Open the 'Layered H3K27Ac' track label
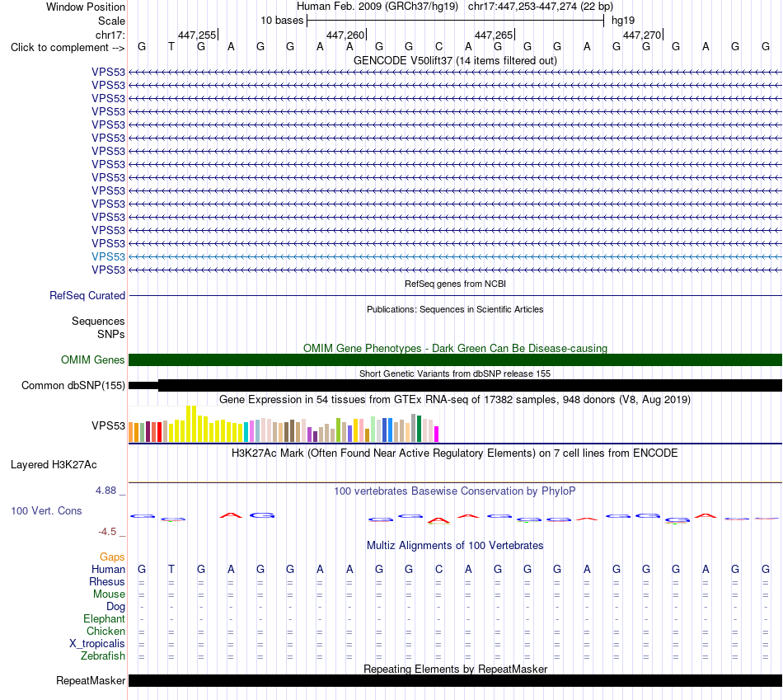The width and height of the screenshot is (783, 700). coord(54,465)
